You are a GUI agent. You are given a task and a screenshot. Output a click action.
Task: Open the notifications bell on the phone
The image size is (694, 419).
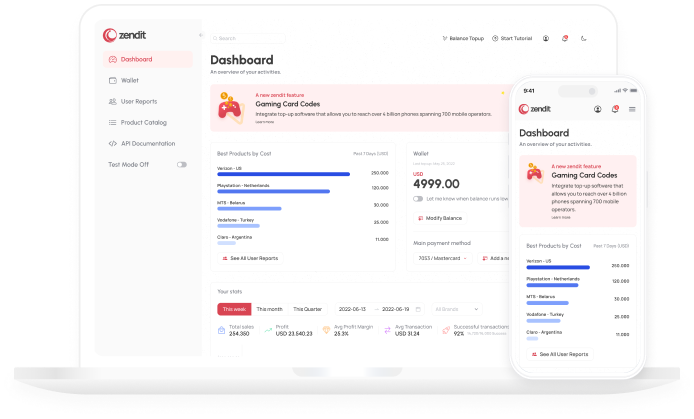[x=615, y=109]
